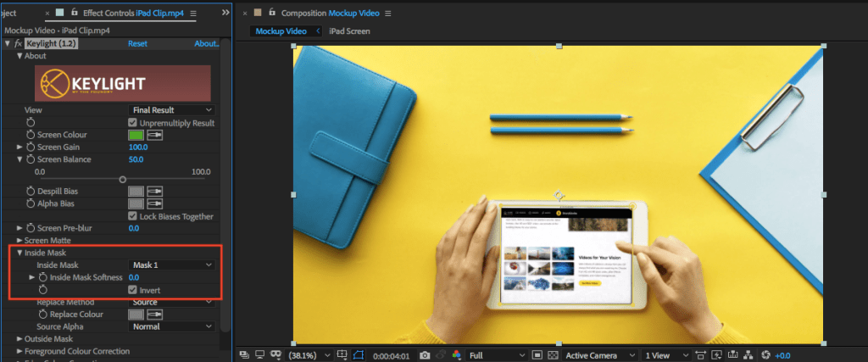Toggle the transparency grid icon
Image resolution: width=868 pixels, height=362 pixels.
point(554,355)
